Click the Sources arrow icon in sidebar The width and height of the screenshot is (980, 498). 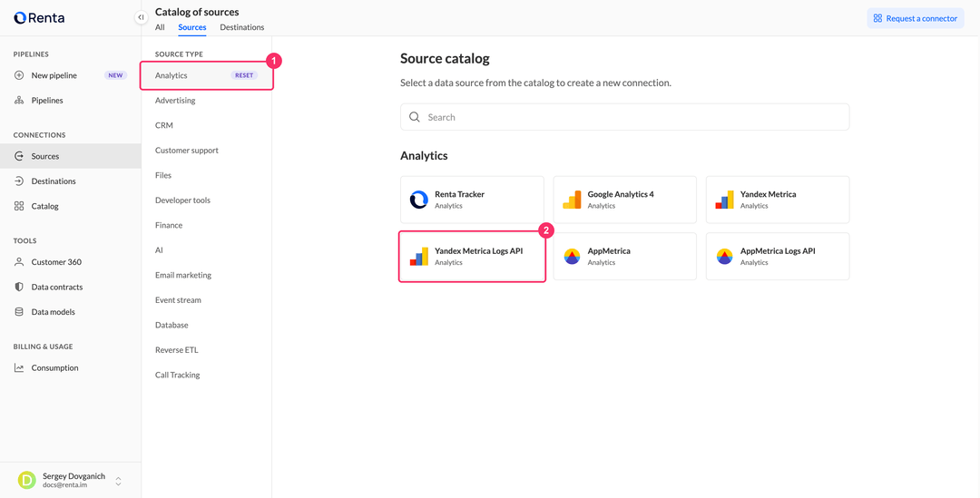(19, 156)
